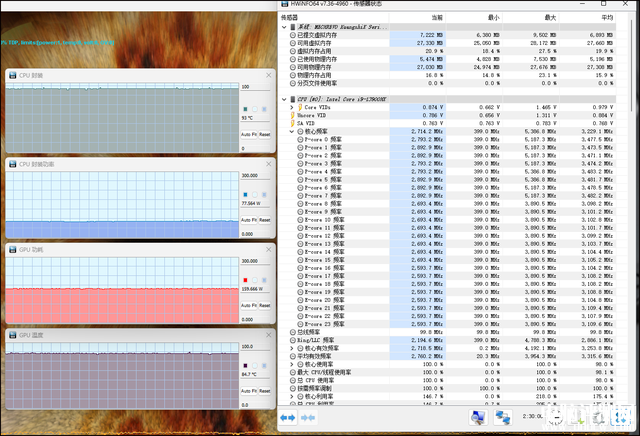Collapse the 核心频率 tree node
This screenshot has height=436, width=640.
(291, 131)
